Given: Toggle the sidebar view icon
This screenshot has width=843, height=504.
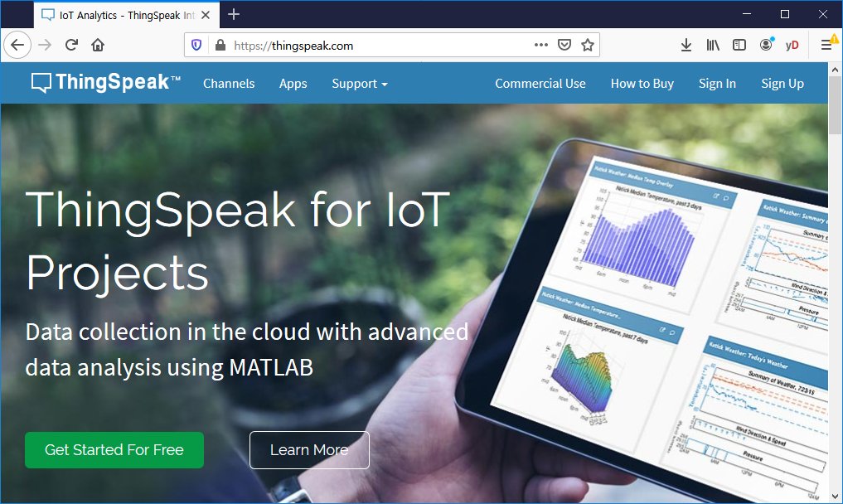Looking at the screenshot, I should click(x=739, y=46).
